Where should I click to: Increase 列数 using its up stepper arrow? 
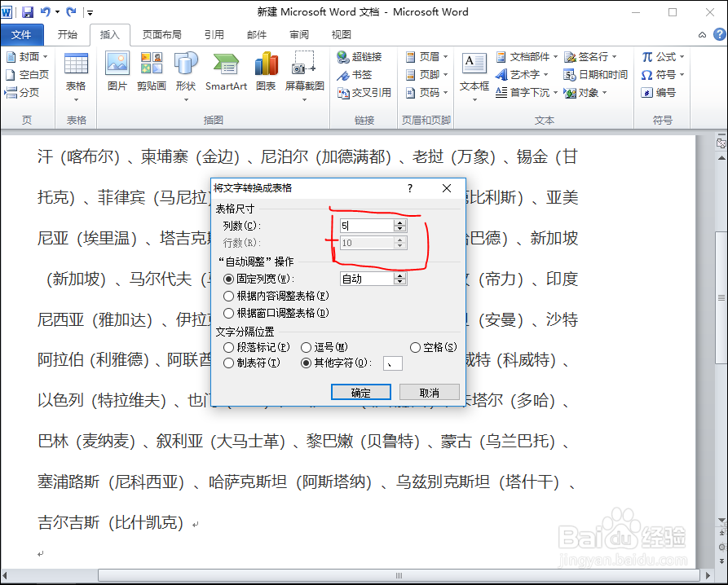coord(399,222)
